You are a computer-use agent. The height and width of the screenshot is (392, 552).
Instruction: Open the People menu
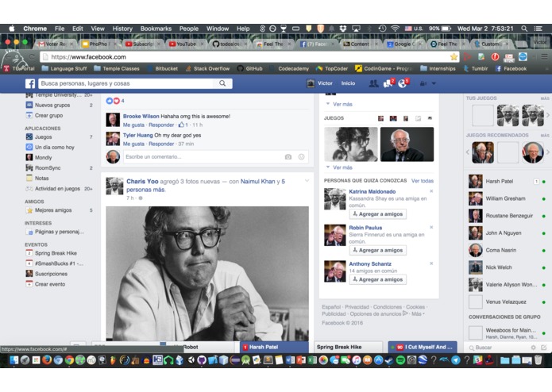click(189, 29)
